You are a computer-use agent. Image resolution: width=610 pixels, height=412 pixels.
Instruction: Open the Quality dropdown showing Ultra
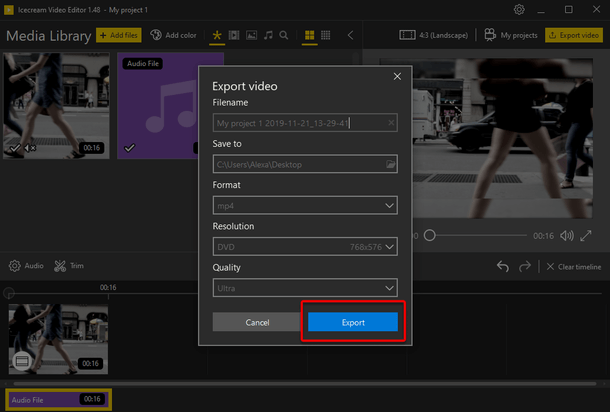coord(305,288)
